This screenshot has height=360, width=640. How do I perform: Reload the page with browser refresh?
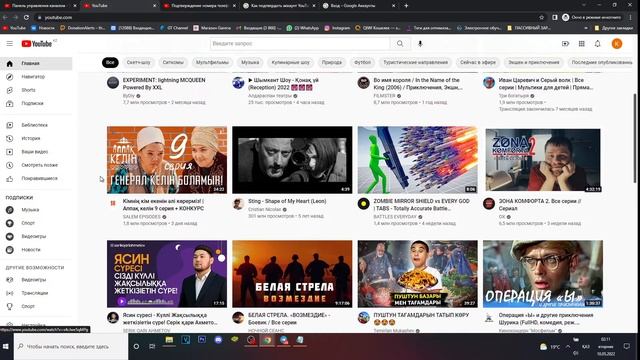pyautogui.click(x=26, y=18)
